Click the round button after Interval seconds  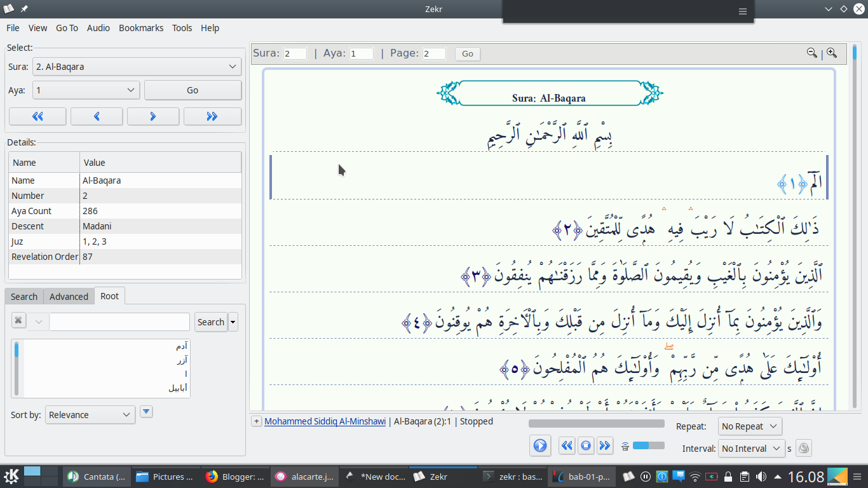pyautogui.click(x=804, y=448)
